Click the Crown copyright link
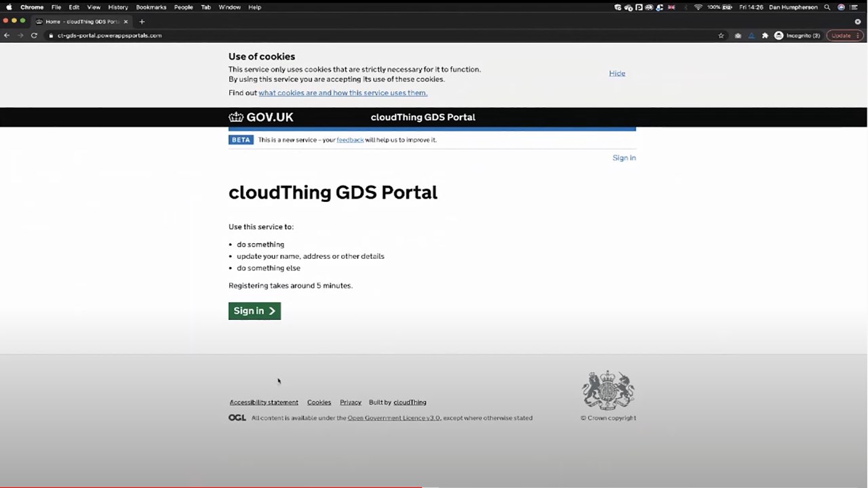Screen dimensions: 868x488 point(608,418)
